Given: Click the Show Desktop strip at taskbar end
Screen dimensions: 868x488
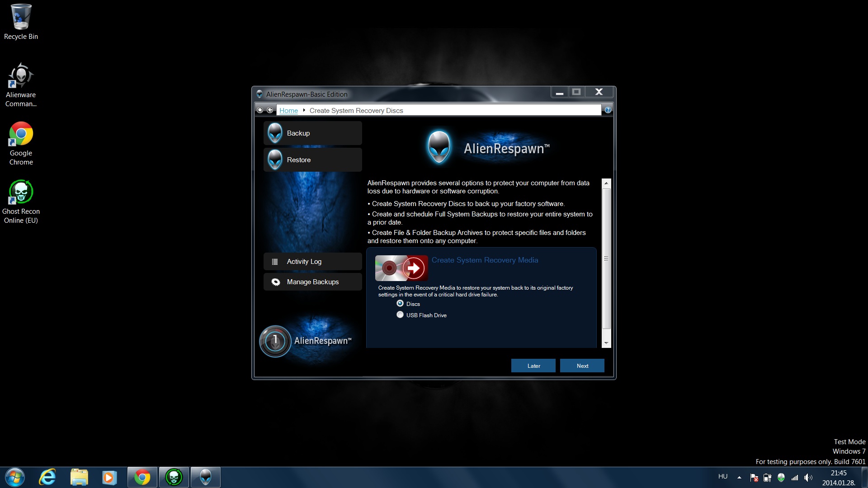Looking at the screenshot, I should 864,478.
